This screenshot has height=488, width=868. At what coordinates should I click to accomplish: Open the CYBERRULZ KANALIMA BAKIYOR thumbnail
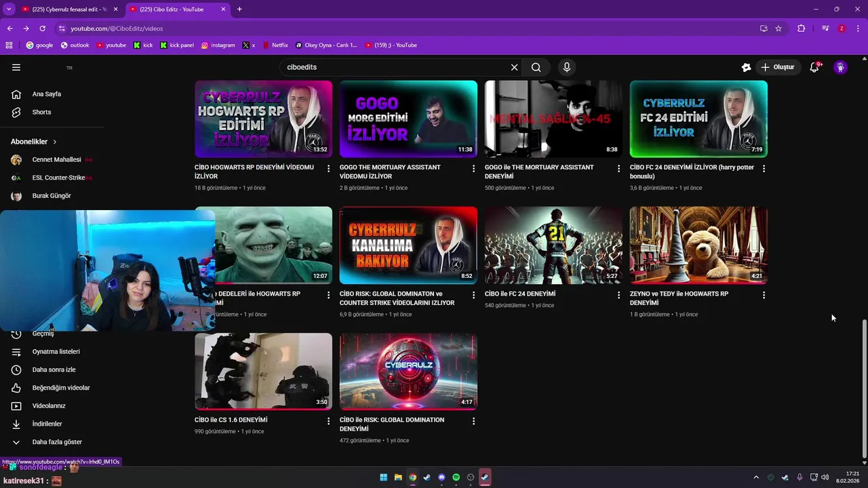(408, 245)
